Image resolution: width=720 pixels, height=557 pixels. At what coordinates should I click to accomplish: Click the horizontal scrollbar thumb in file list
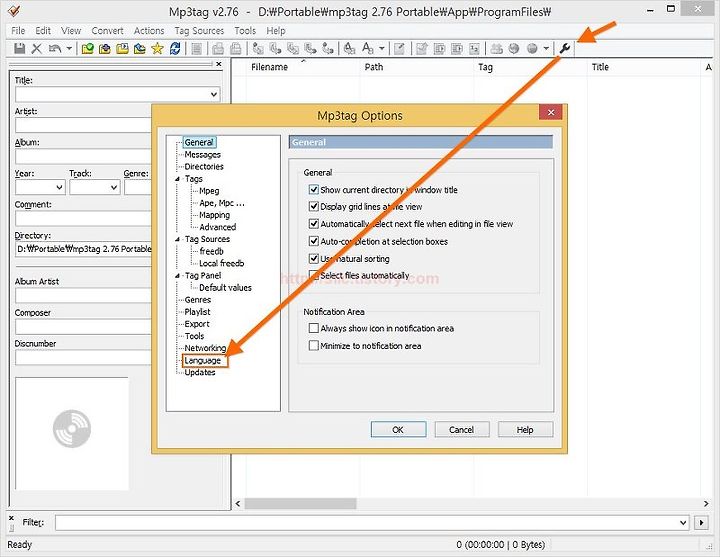click(300, 504)
